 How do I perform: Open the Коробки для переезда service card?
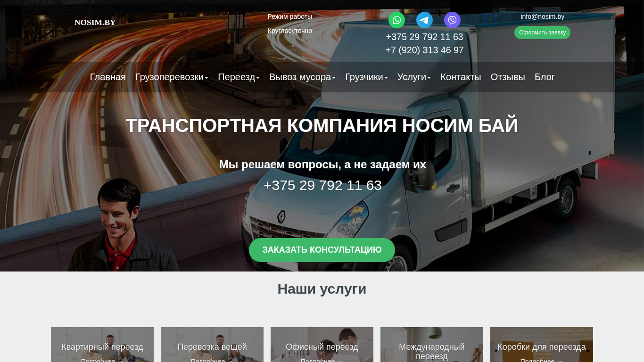click(x=542, y=345)
